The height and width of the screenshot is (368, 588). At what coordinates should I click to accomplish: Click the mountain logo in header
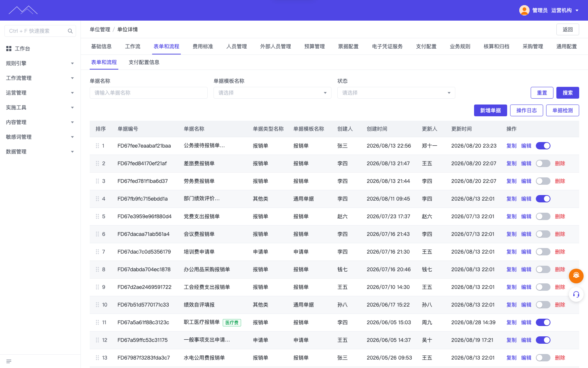click(x=23, y=10)
